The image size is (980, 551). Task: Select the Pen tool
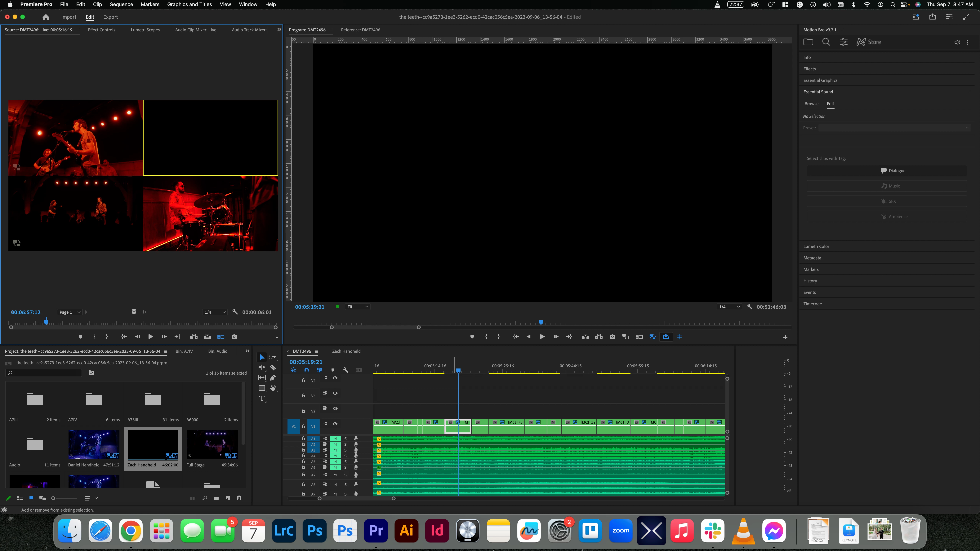click(273, 378)
